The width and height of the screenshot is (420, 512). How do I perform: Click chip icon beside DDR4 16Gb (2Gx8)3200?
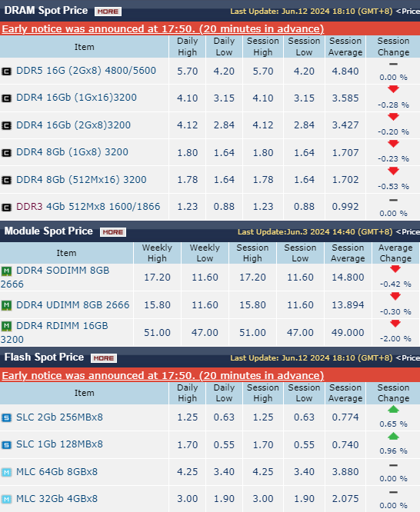pos(6,125)
